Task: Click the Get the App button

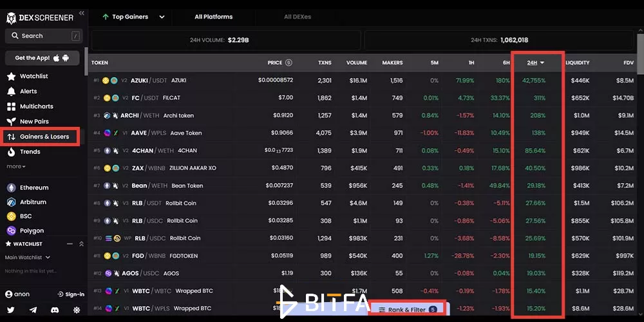Action: [x=43, y=58]
